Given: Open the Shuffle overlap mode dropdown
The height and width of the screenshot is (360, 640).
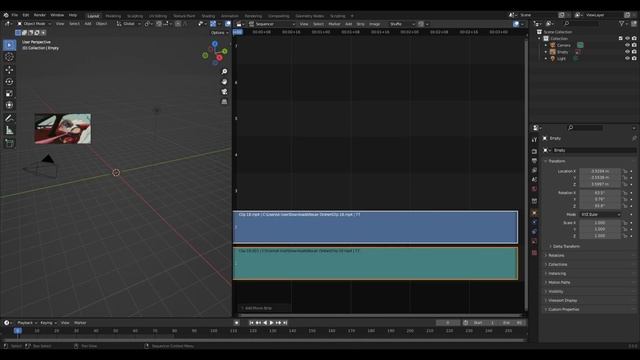Looking at the screenshot, I should 402,24.
